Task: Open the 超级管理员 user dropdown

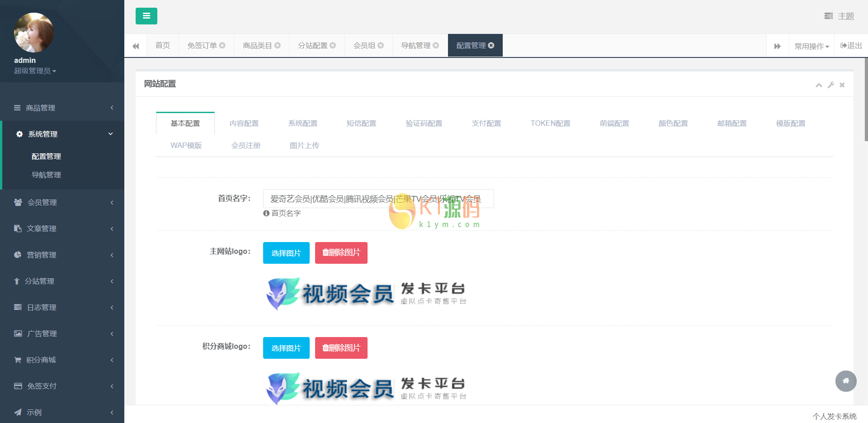Action: point(35,71)
